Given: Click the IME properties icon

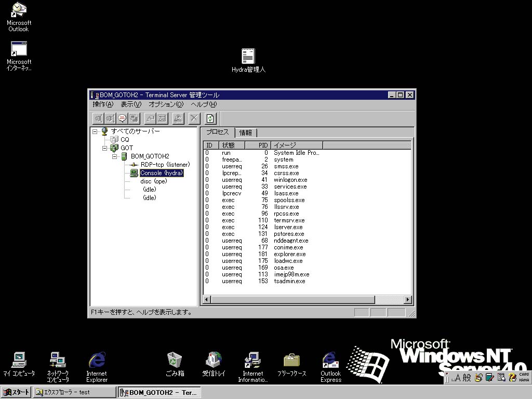Looking at the screenshot, I should (501, 377).
